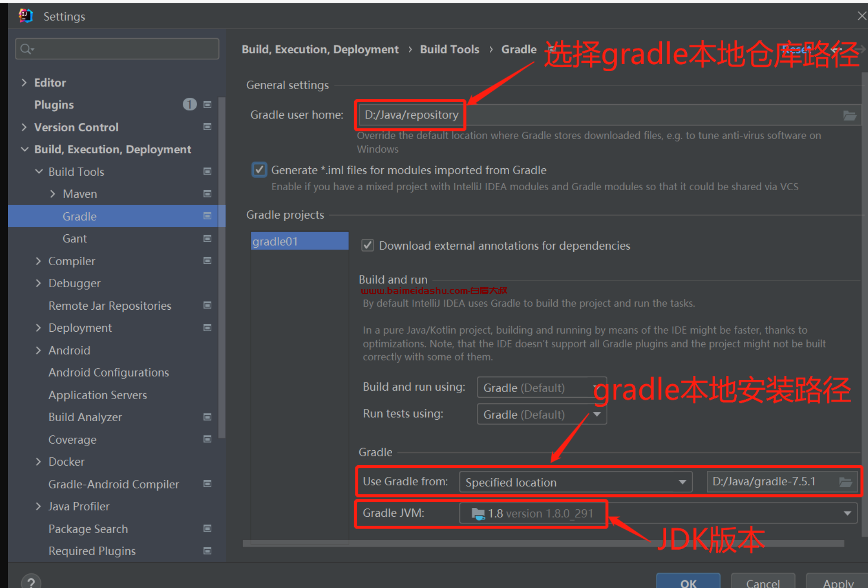The image size is (868, 588).
Task: Expand the Editor settings group
Action: coord(24,82)
